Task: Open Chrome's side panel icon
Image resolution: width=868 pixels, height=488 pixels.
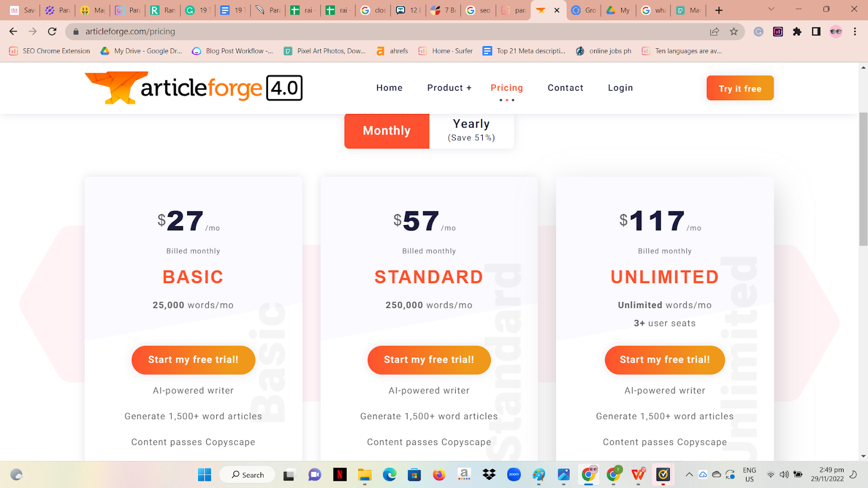Action: (x=816, y=31)
